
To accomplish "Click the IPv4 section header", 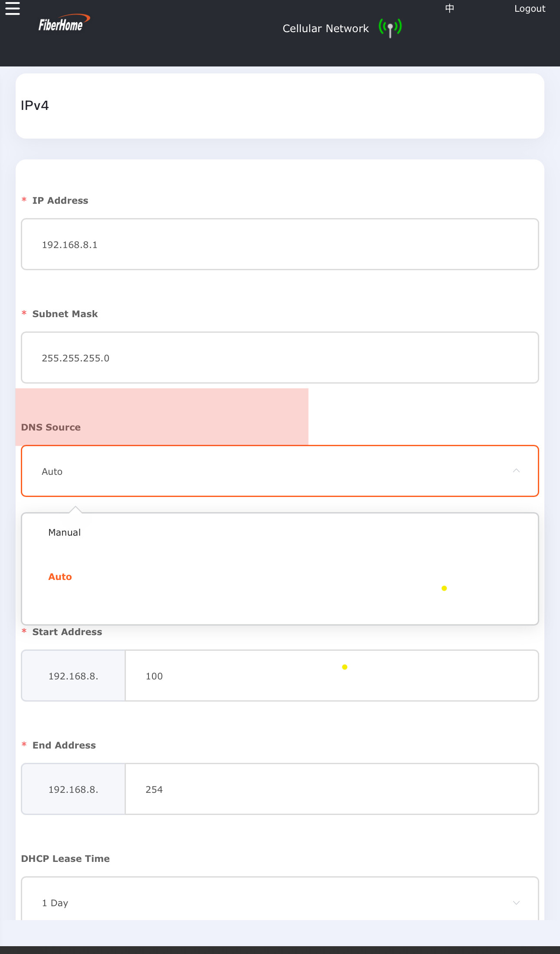I will pyautogui.click(x=35, y=106).
